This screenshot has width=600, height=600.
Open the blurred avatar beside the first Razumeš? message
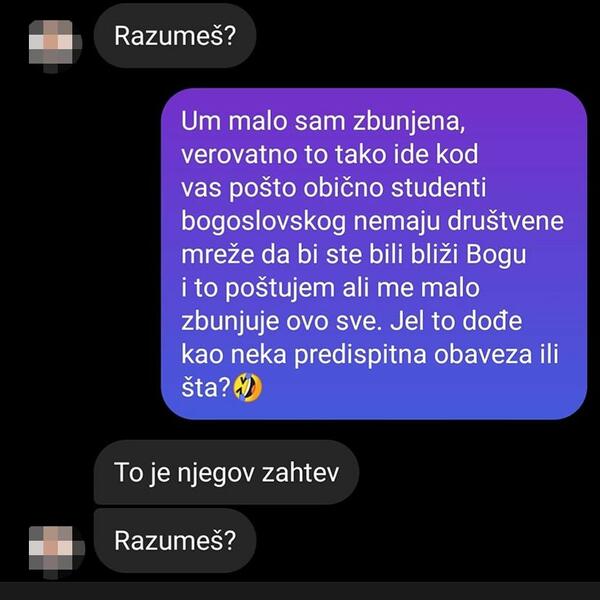tap(55, 46)
